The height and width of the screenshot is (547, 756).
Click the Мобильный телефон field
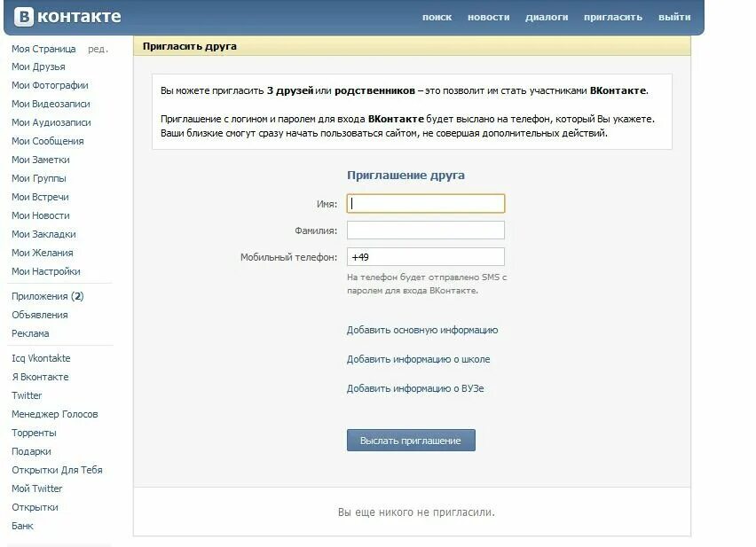pyautogui.click(x=426, y=256)
